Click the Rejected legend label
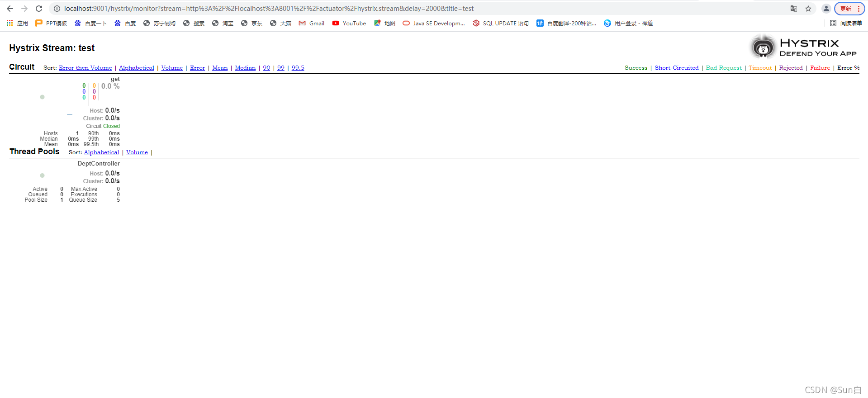Screen dimensions: 868x398 point(791,68)
